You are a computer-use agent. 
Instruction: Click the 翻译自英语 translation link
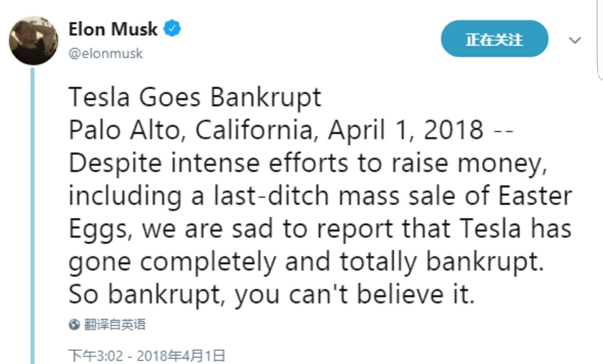tap(115, 325)
